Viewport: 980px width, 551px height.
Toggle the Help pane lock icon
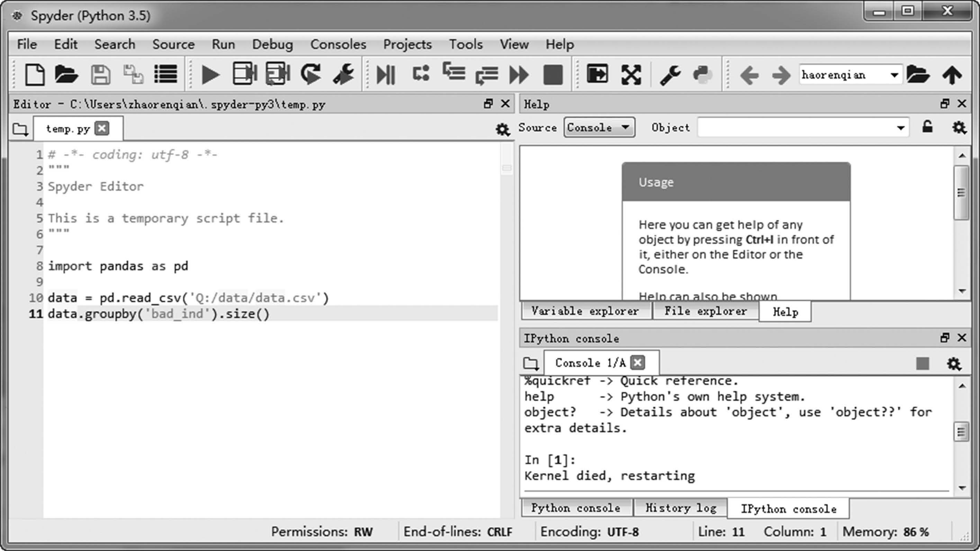point(927,127)
